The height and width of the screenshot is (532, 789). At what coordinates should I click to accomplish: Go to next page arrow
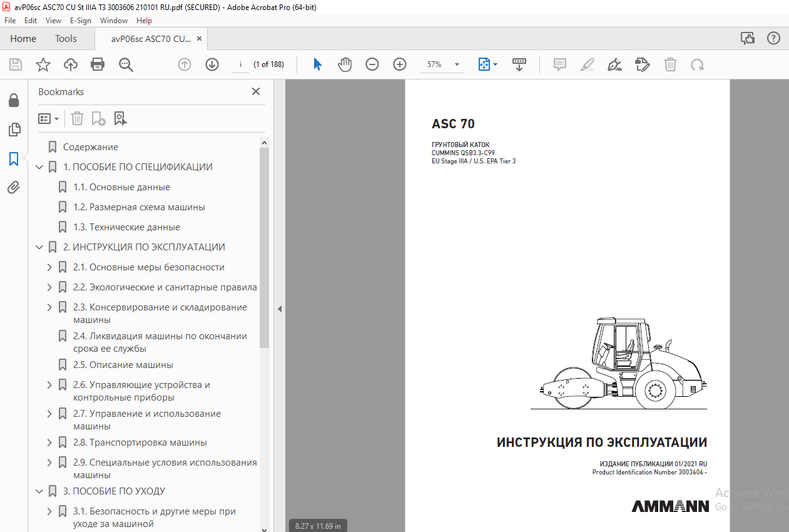212,64
